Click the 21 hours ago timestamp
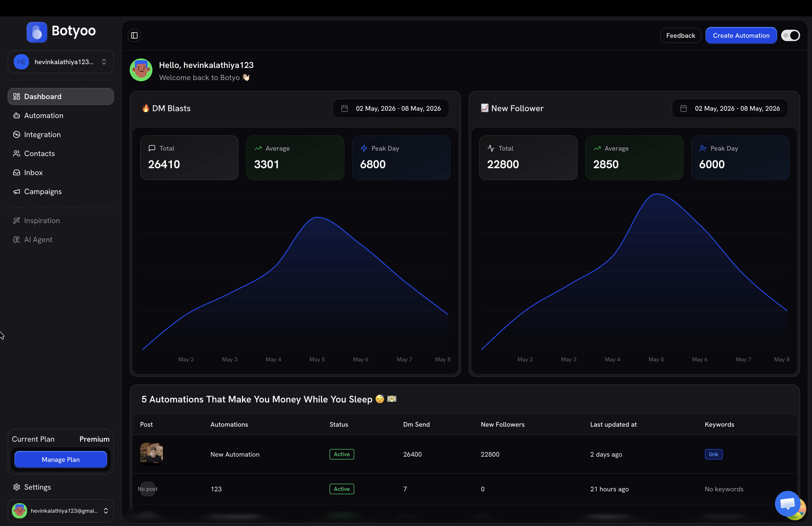This screenshot has height=526, width=812. 609,489
